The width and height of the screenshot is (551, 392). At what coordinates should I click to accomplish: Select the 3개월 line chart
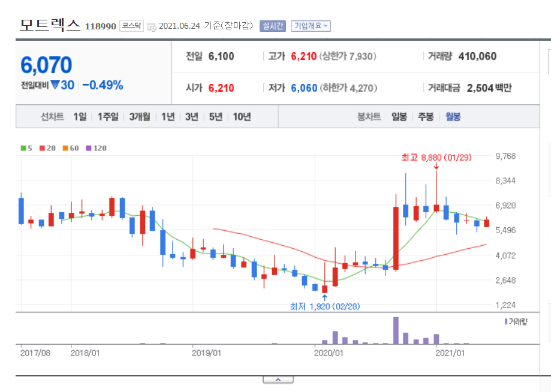(x=140, y=117)
